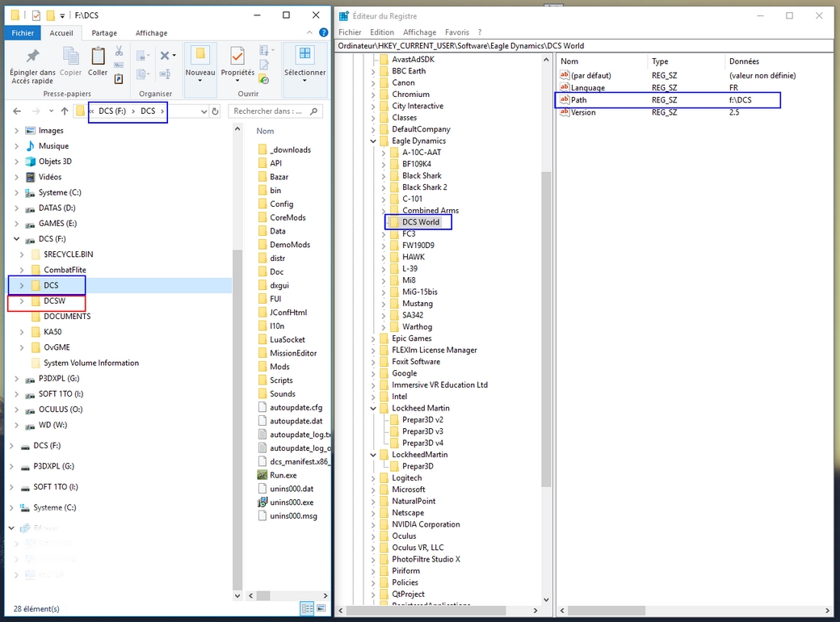840x622 pixels.
Task: Click the scissors cut icon
Action: tap(119, 51)
